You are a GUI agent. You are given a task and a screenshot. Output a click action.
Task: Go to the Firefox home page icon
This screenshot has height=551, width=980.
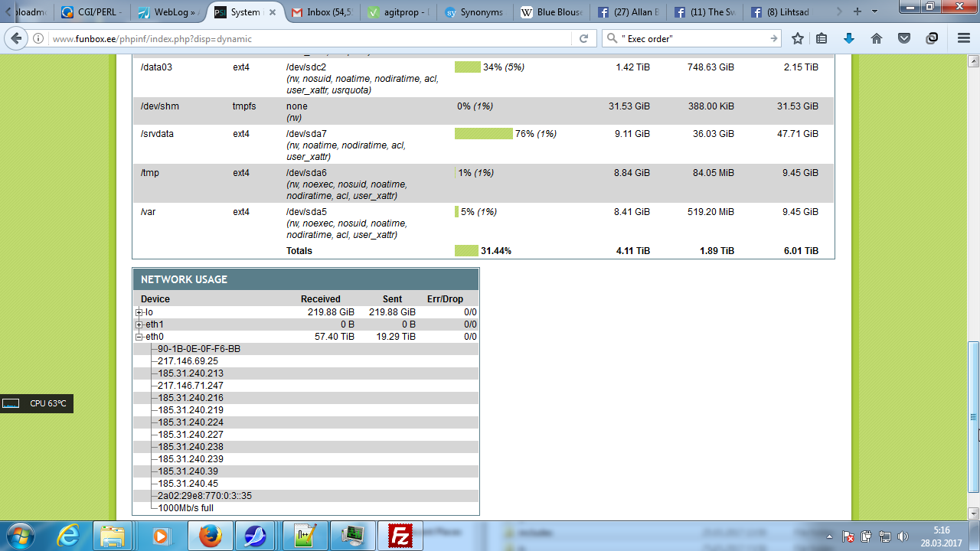pos(877,38)
